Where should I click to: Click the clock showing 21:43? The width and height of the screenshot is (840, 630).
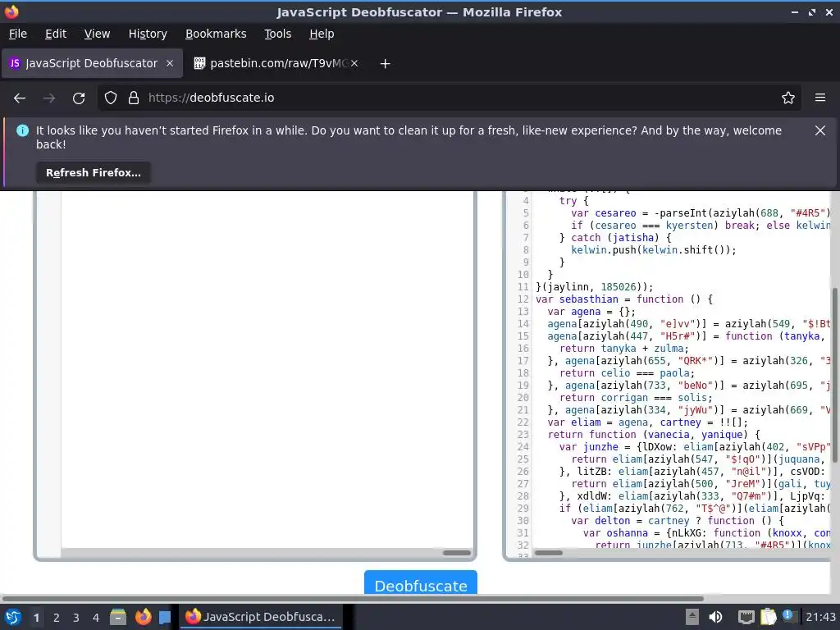pos(820,617)
